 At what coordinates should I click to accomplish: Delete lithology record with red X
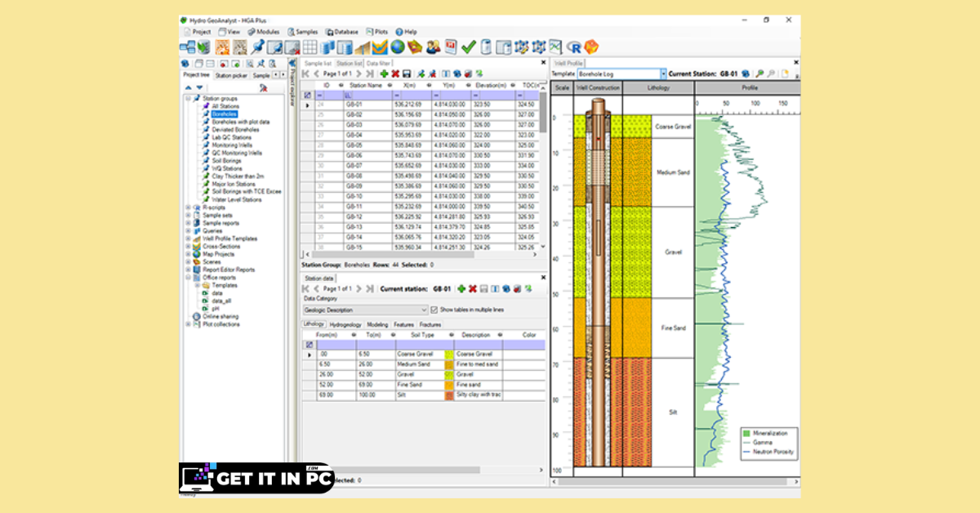473,288
